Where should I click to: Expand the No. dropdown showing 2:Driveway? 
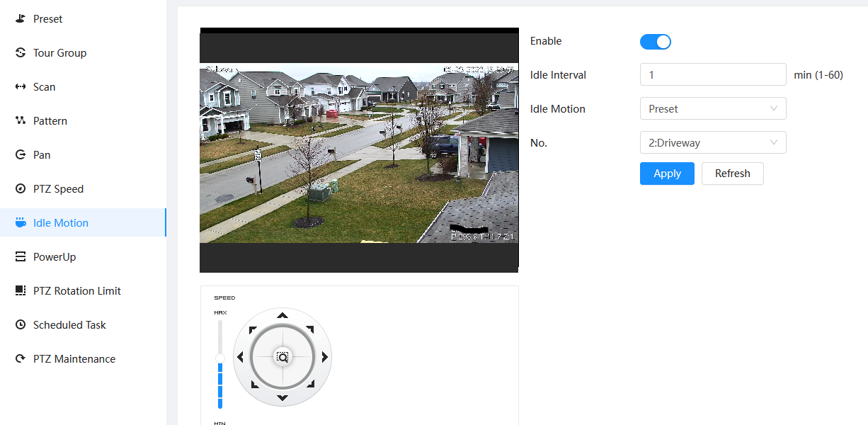click(x=712, y=143)
